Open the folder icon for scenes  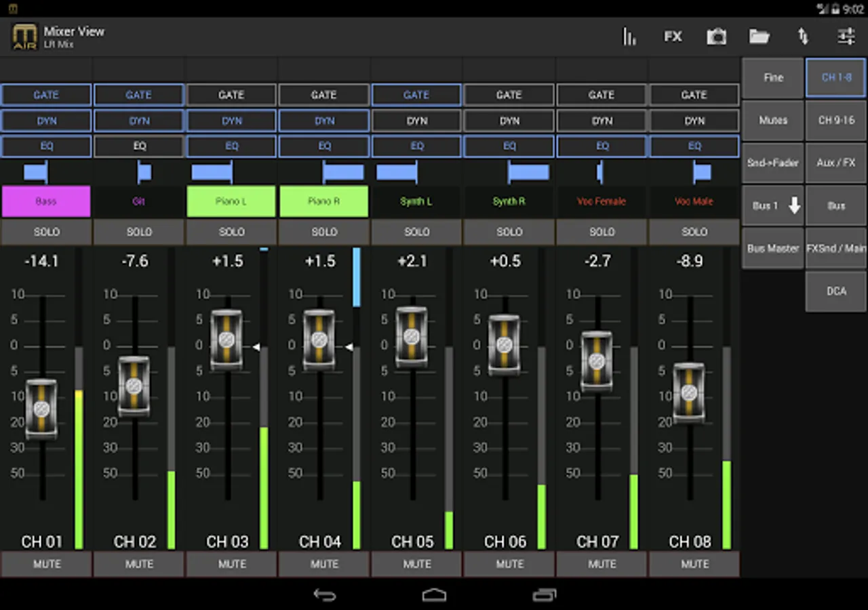[759, 37]
